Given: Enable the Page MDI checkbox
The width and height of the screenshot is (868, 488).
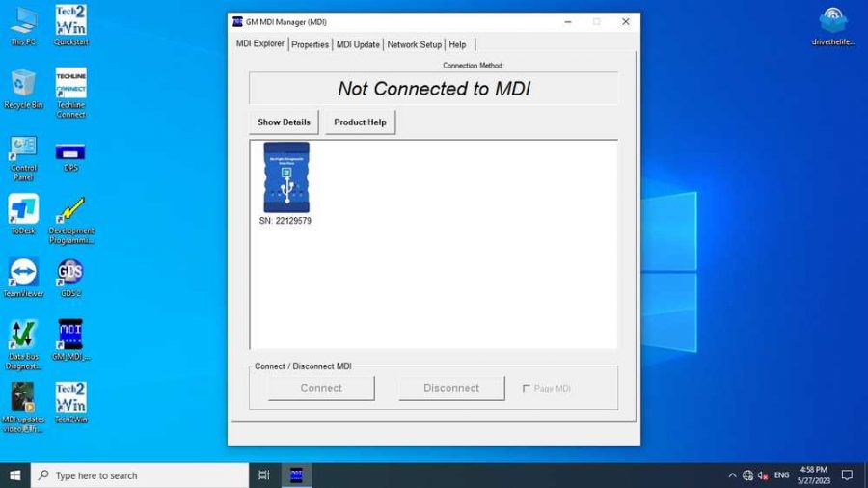Looking at the screenshot, I should [527, 389].
